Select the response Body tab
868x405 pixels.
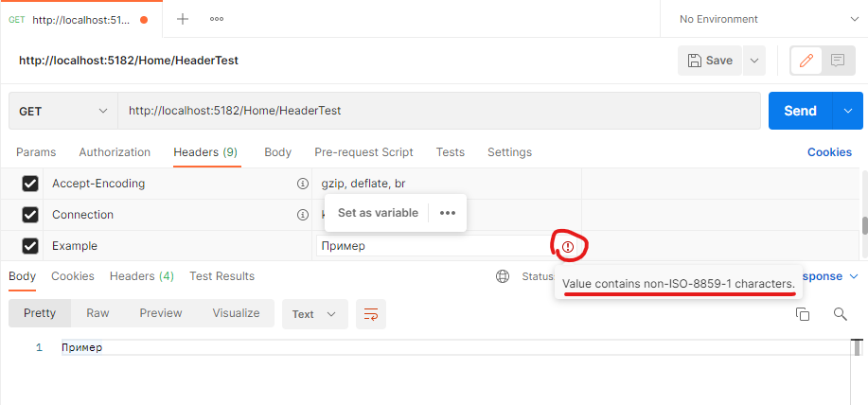pyautogui.click(x=22, y=276)
